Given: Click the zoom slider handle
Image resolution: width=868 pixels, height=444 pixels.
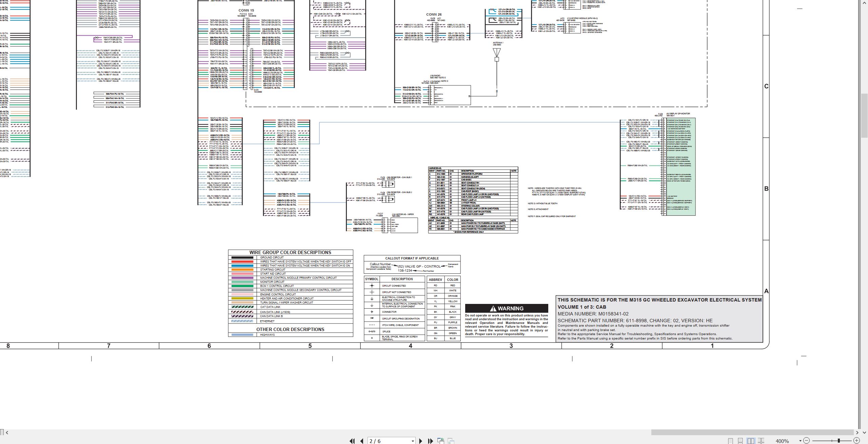Looking at the screenshot, I should (x=839, y=441).
